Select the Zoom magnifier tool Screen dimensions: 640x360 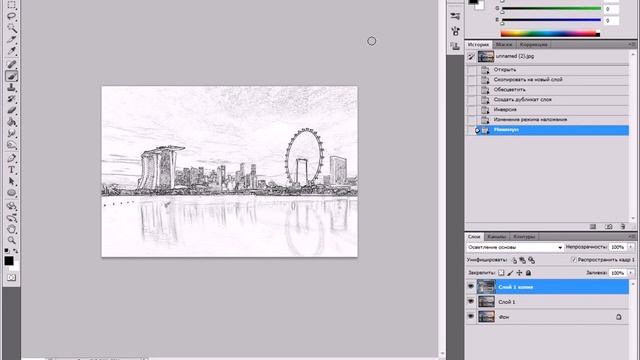(x=11, y=240)
